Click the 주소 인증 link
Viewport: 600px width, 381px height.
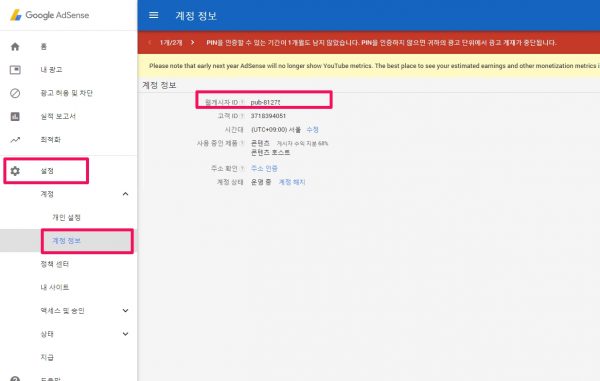tap(264, 168)
